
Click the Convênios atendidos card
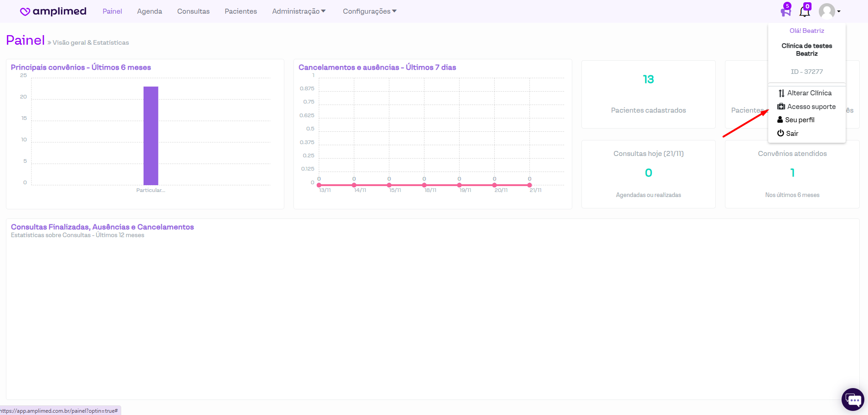coord(792,174)
